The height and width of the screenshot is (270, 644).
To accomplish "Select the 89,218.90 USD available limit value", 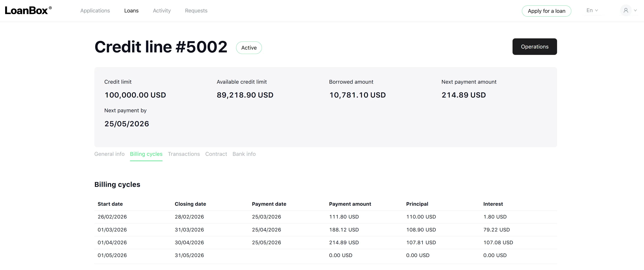I will pos(245,95).
